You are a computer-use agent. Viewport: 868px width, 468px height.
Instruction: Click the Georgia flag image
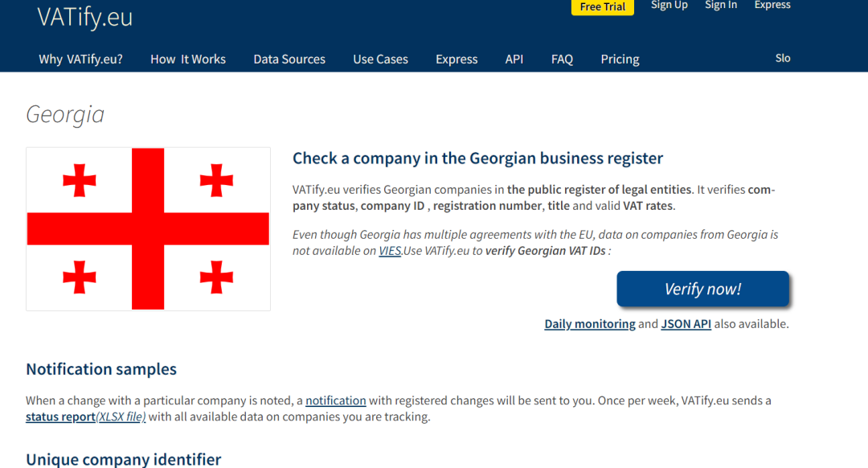[148, 229]
